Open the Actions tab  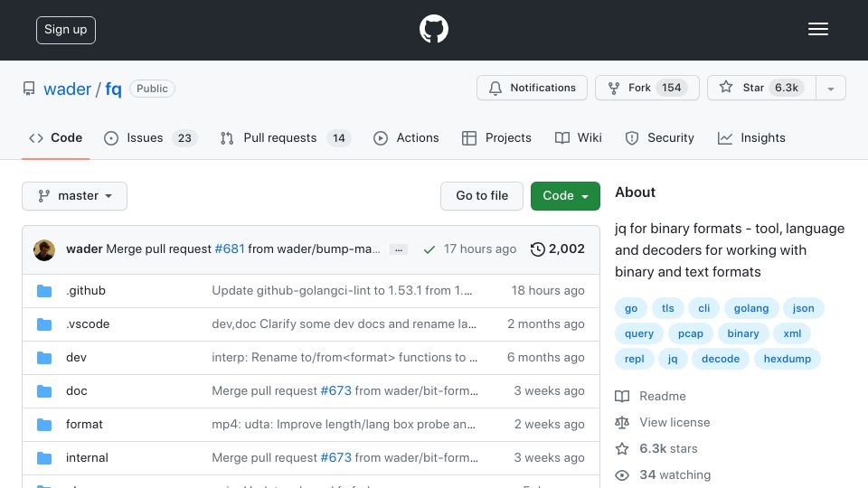pyautogui.click(x=406, y=137)
